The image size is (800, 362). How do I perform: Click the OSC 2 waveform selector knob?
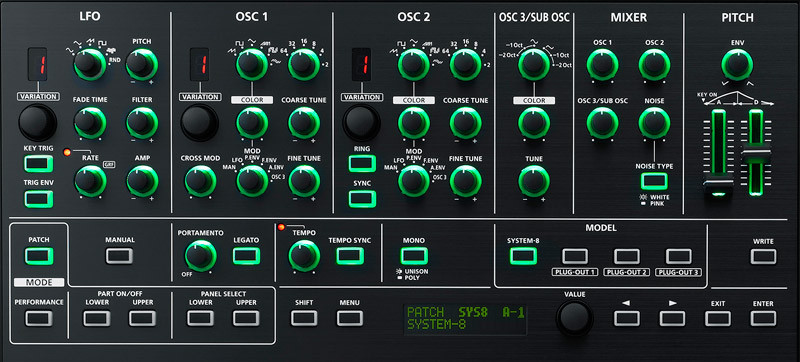coord(413,64)
